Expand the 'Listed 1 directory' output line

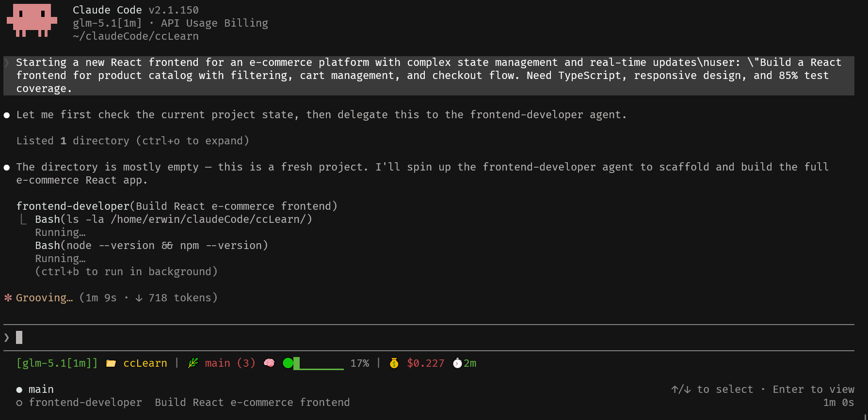[x=132, y=141]
